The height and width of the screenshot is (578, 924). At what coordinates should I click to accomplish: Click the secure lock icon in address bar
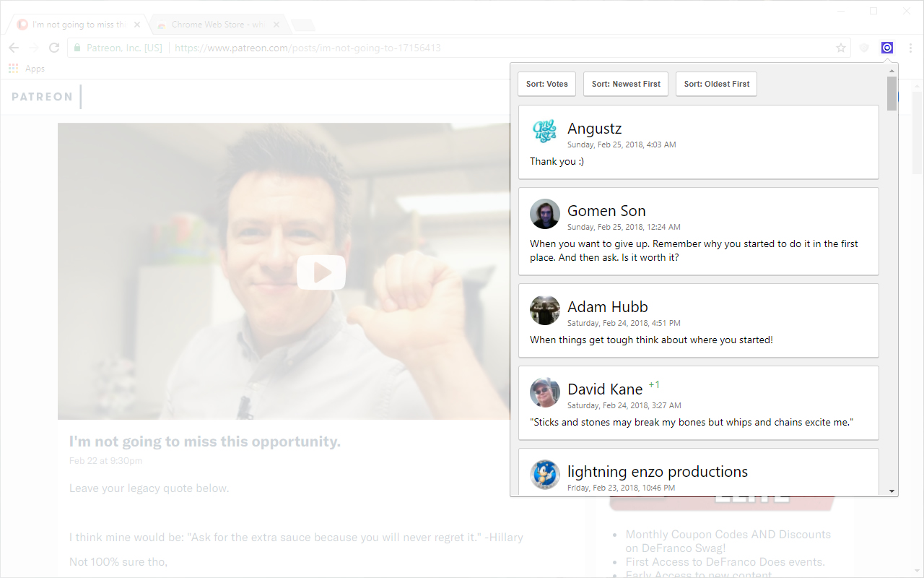tap(77, 48)
